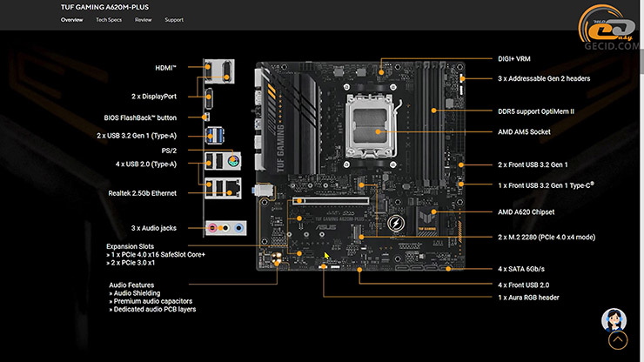Image resolution: width=644 pixels, height=362 pixels.
Task: Click the PCIe x16 slot on motherboard
Action: point(331,201)
